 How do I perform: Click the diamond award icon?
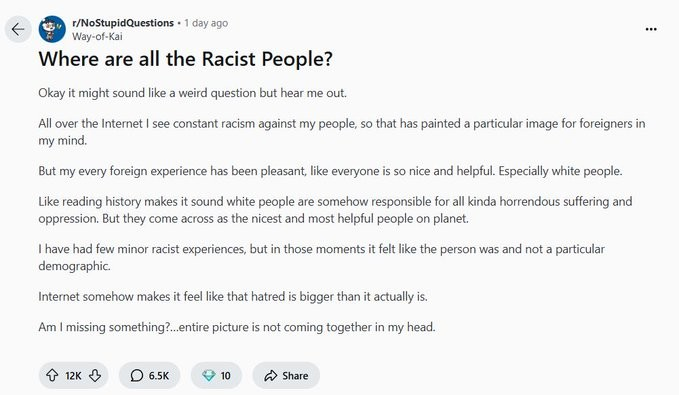pyautogui.click(x=208, y=375)
